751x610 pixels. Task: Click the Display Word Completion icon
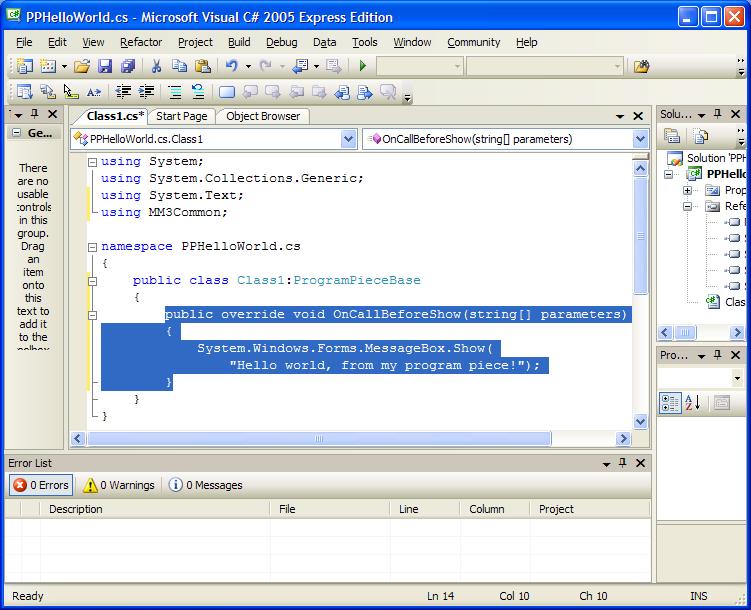click(x=93, y=91)
